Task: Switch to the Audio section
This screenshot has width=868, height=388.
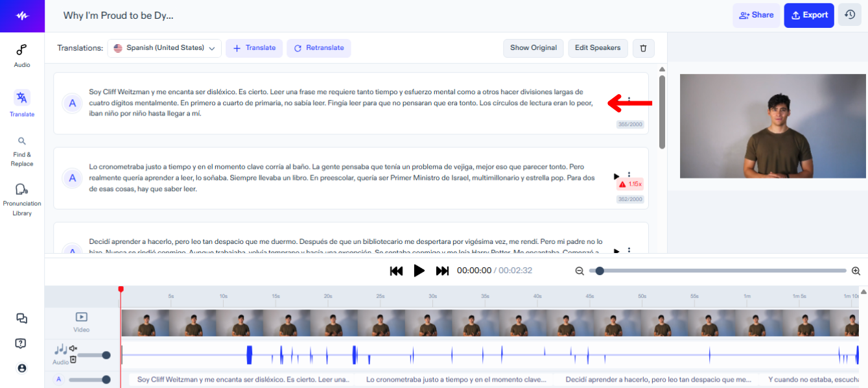Action: [21, 55]
